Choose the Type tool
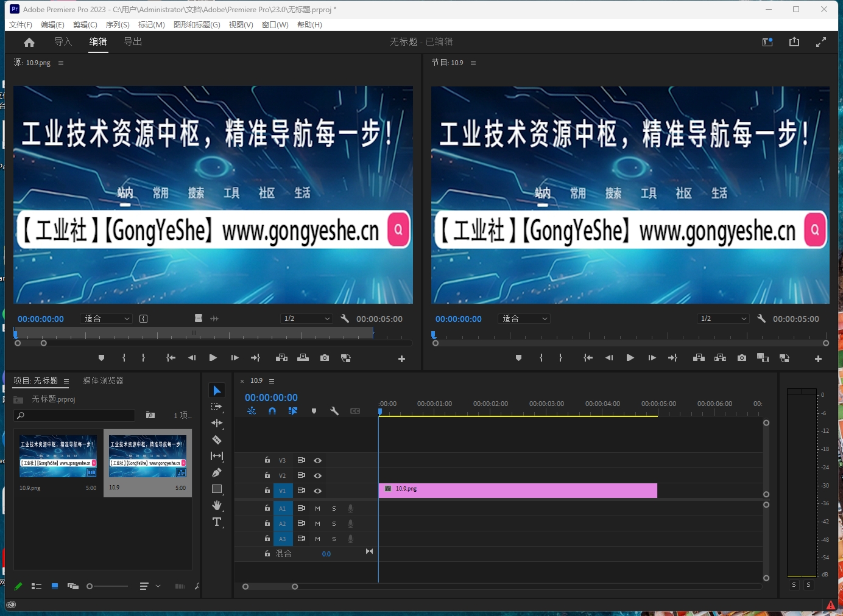Viewport: 843px width, 616px height. [x=217, y=522]
